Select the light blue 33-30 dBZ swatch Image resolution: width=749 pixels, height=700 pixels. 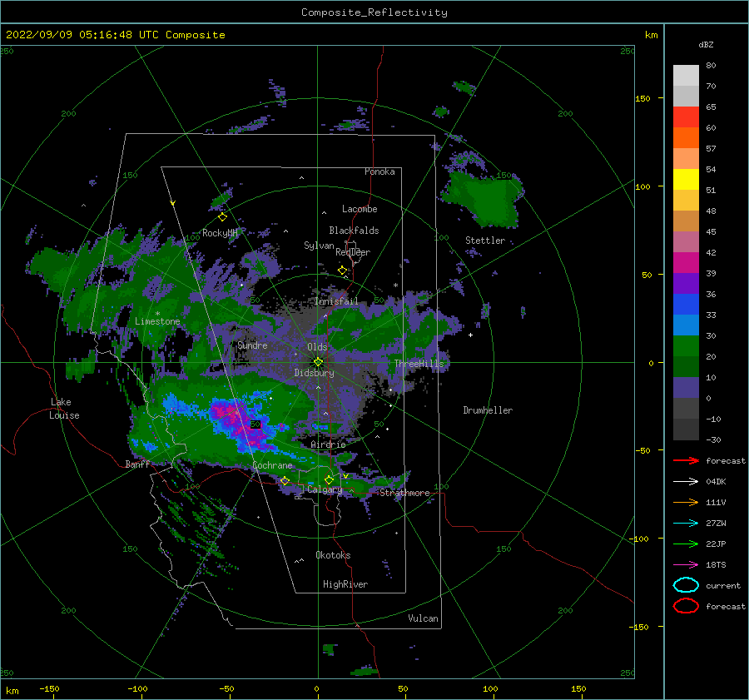(686, 325)
